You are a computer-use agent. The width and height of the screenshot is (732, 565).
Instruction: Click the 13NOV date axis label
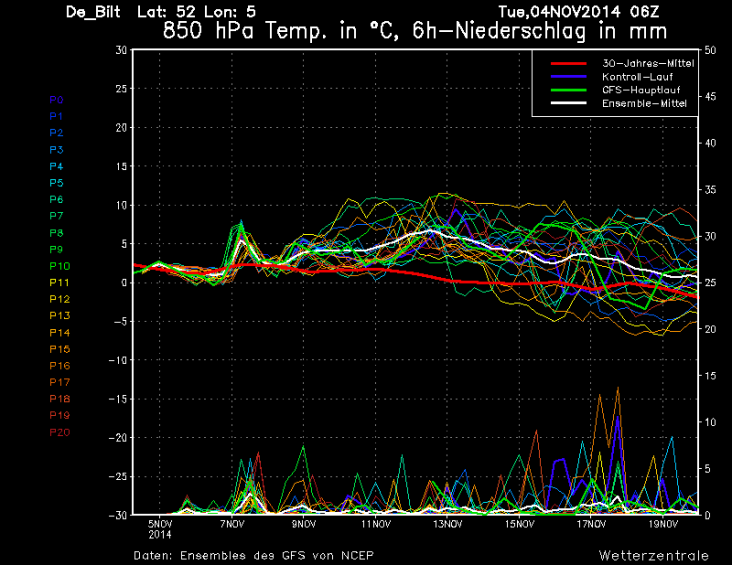447,523
